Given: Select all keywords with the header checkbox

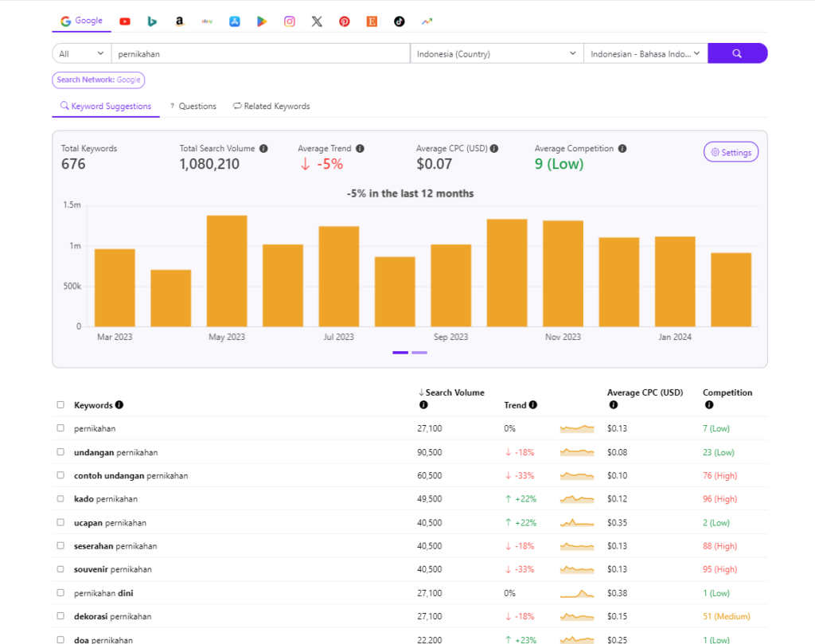Looking at the screenshot, I should point(60,404).
